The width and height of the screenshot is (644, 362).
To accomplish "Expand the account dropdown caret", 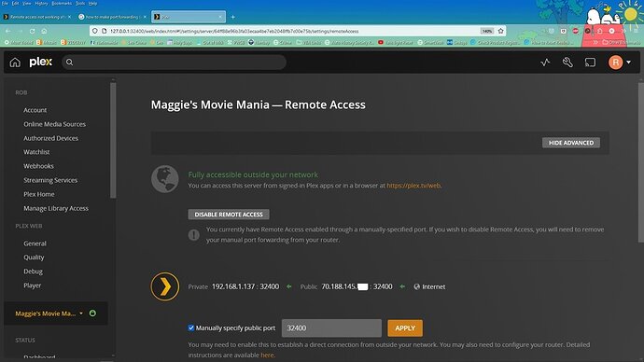I will tap(628, 63).
